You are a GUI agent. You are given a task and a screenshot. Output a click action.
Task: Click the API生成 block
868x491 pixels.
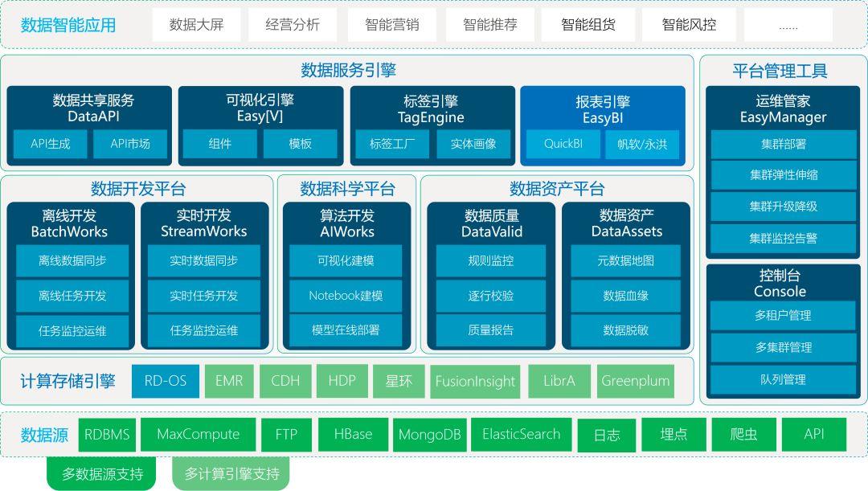pyautogui.click(x=51, y=144)
